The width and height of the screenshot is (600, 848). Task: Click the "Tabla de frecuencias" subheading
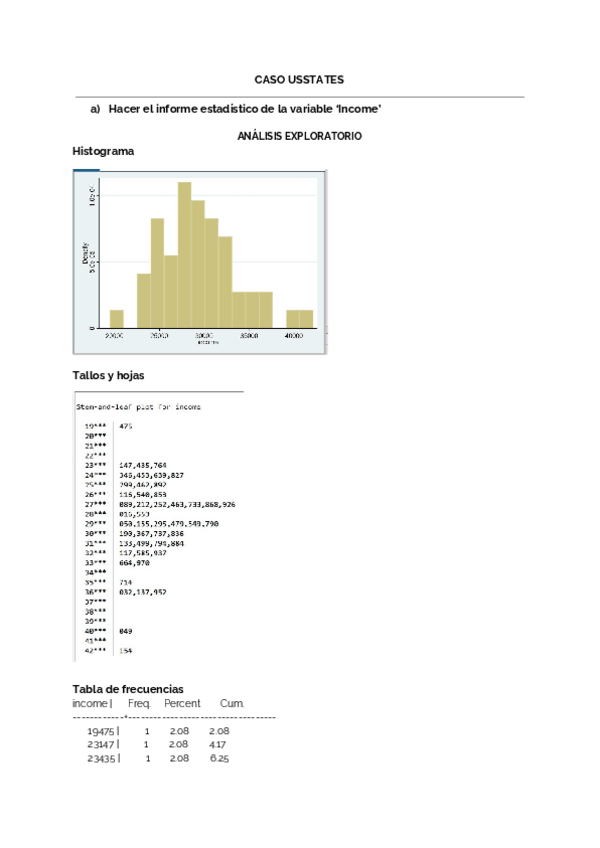(x=128, y=689)
